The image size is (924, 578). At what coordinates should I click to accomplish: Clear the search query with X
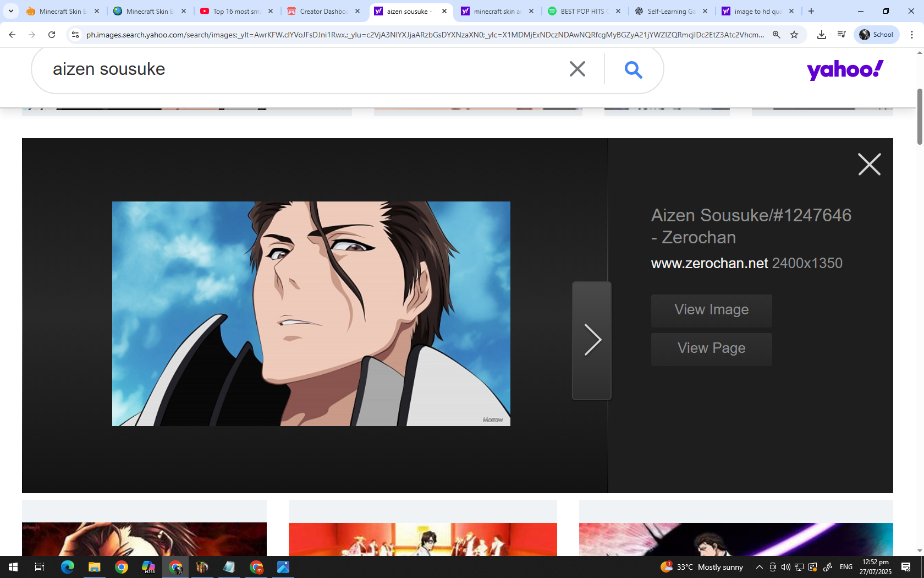click(x=577, y=69)
